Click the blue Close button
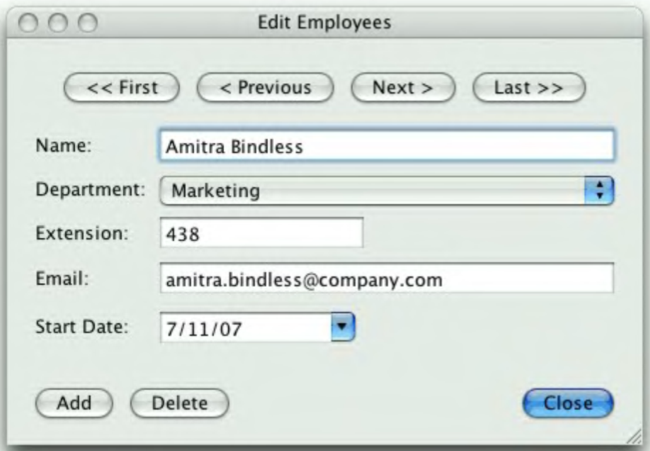Image resolution: width=650 pixels, height=451 pixels. click(568, 403)
